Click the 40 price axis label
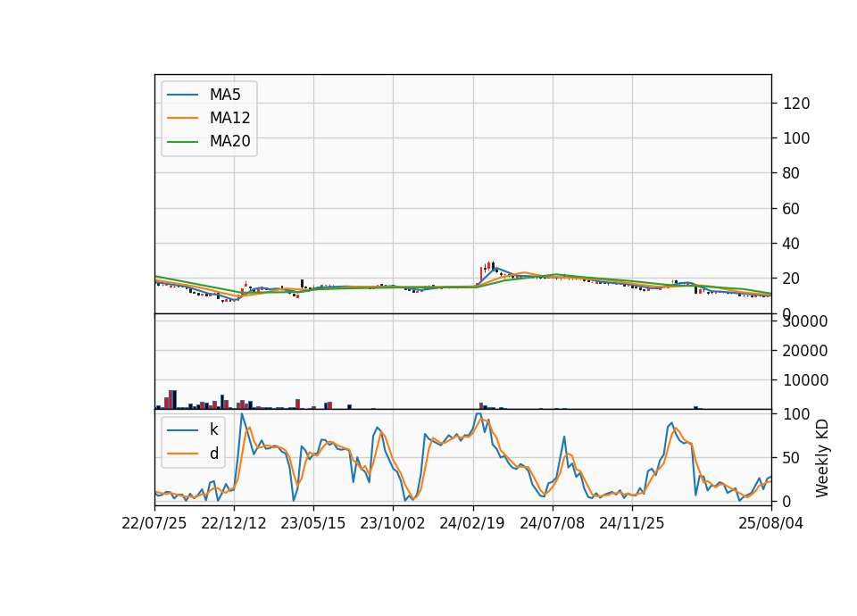Screen dimensions: 857x616 792,243
